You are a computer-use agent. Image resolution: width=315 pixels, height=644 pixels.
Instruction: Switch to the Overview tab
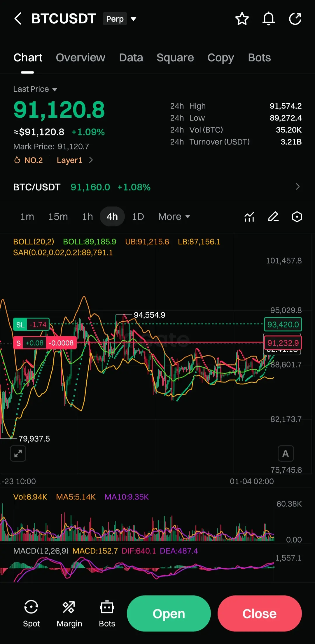tap(80, 58)
